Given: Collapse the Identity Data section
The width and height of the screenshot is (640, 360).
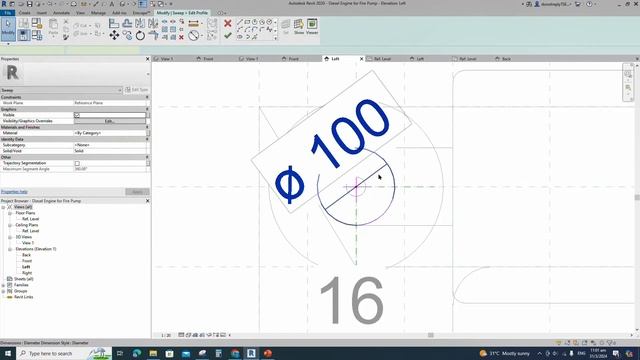Looking at the screenshot, I should point(147,139).
